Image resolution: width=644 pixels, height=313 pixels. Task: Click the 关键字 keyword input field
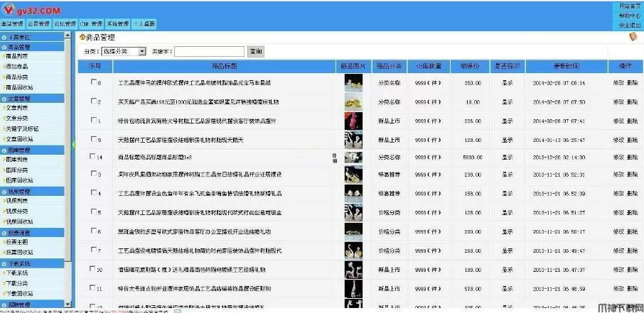pos(208,52)
